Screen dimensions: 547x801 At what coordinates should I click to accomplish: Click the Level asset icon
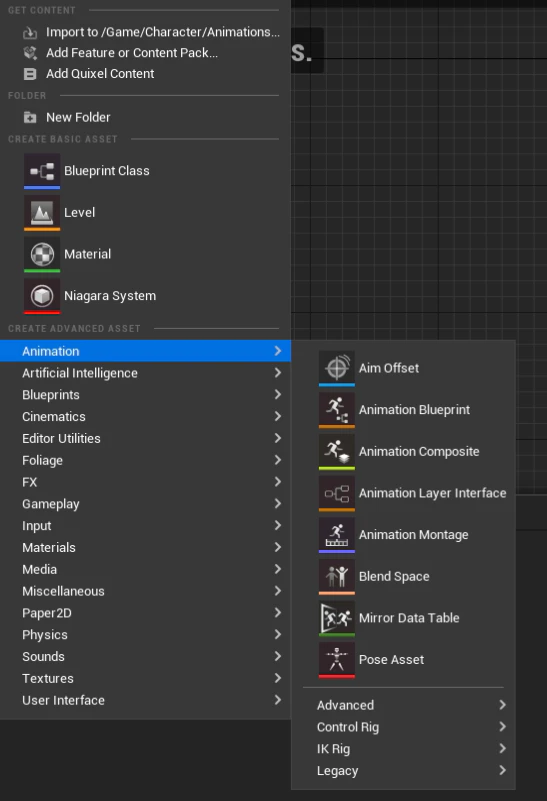(x=42, y=213)
